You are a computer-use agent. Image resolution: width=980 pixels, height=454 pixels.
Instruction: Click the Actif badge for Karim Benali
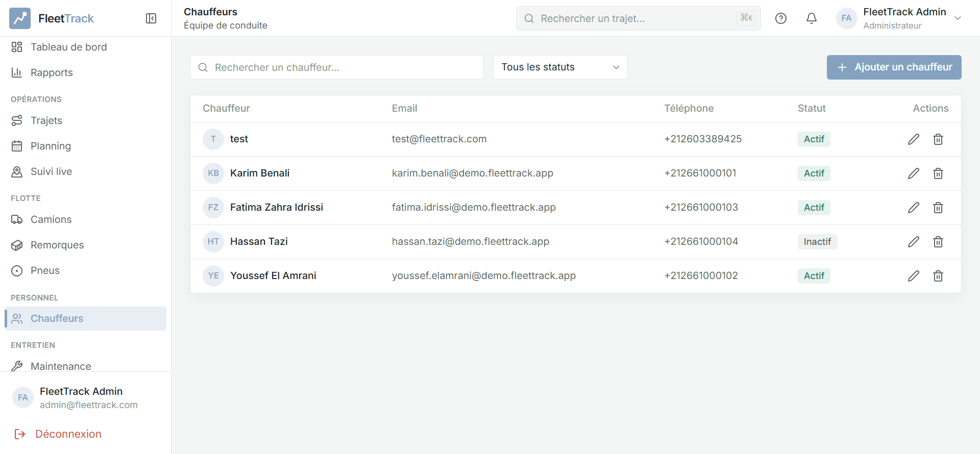point(814,173)
